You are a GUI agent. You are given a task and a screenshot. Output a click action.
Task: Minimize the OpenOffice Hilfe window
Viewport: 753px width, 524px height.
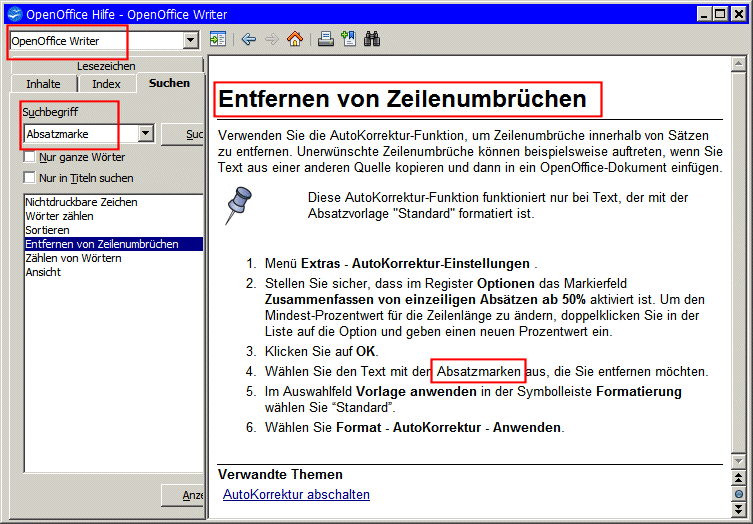pos(704,14)
